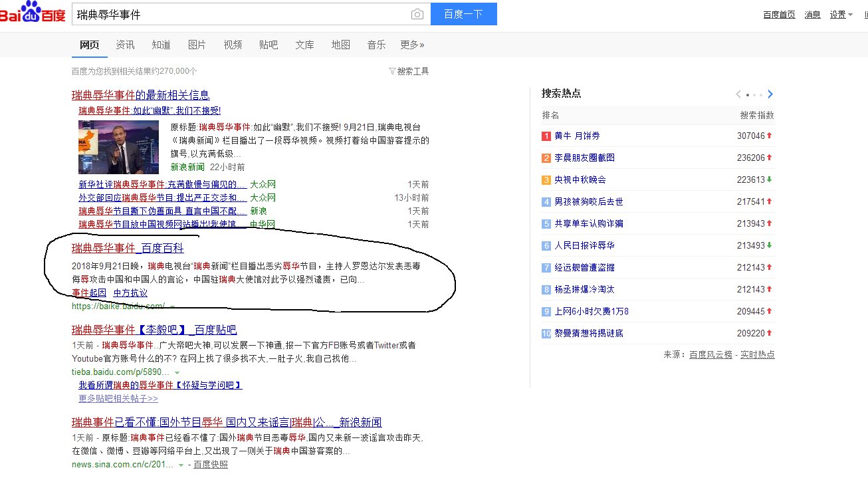868x480 pixels.
Task: Click the blue right arrow on 搜索热点 panel
Action: pyautogui.click(x=771, y=94)
